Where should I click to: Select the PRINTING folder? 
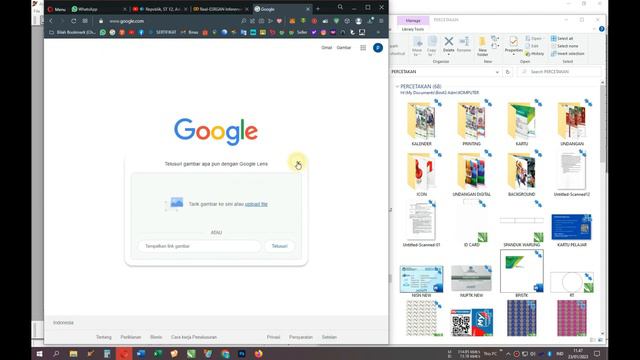[471, 123]
